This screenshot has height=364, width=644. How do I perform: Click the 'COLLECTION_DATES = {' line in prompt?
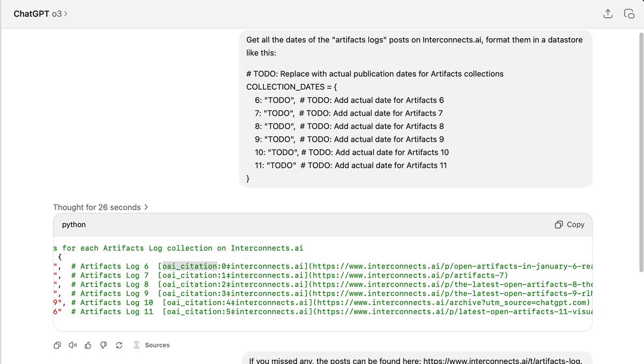coord(291,87)
